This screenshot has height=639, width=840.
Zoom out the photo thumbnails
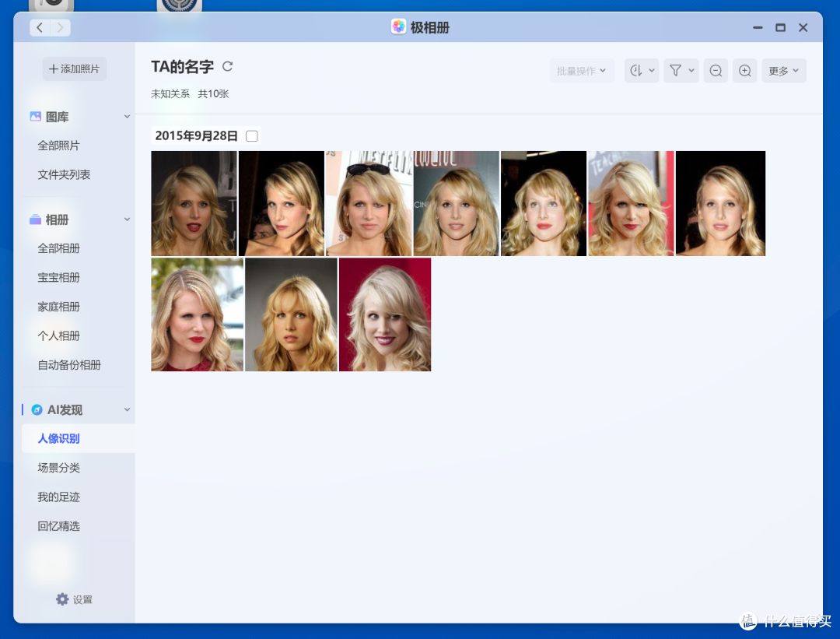click(x=716, y=71)
